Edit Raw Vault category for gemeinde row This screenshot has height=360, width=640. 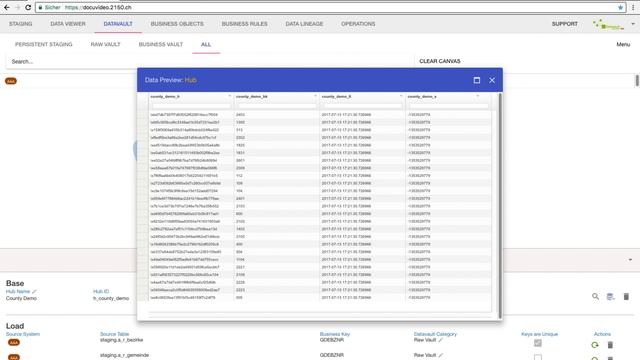pyautogui.click(x=440, y=355)
